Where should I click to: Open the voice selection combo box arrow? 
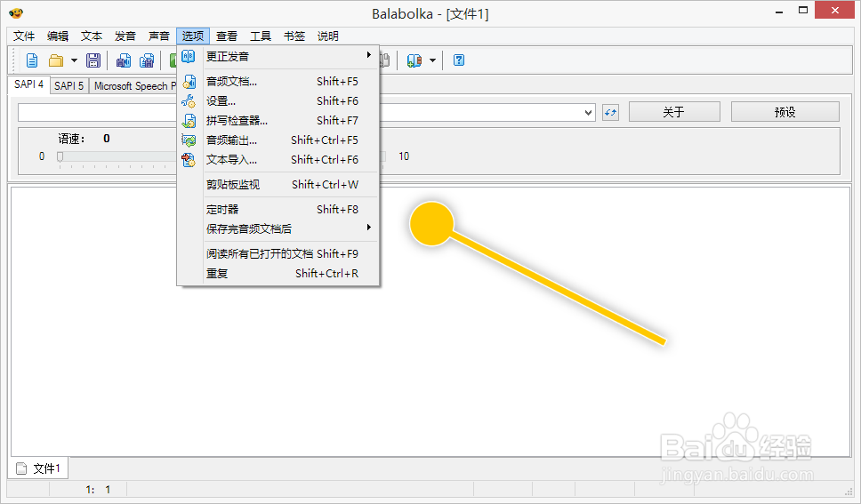pos(588,113)
